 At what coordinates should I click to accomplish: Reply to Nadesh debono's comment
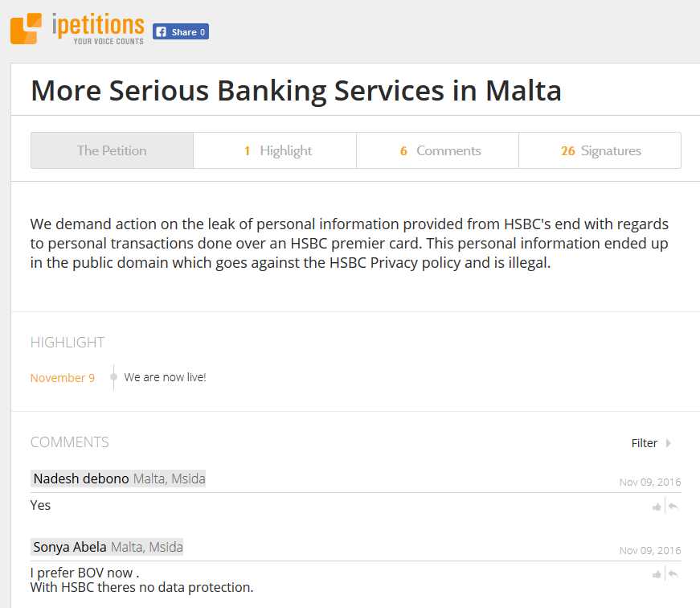(673, 506)
